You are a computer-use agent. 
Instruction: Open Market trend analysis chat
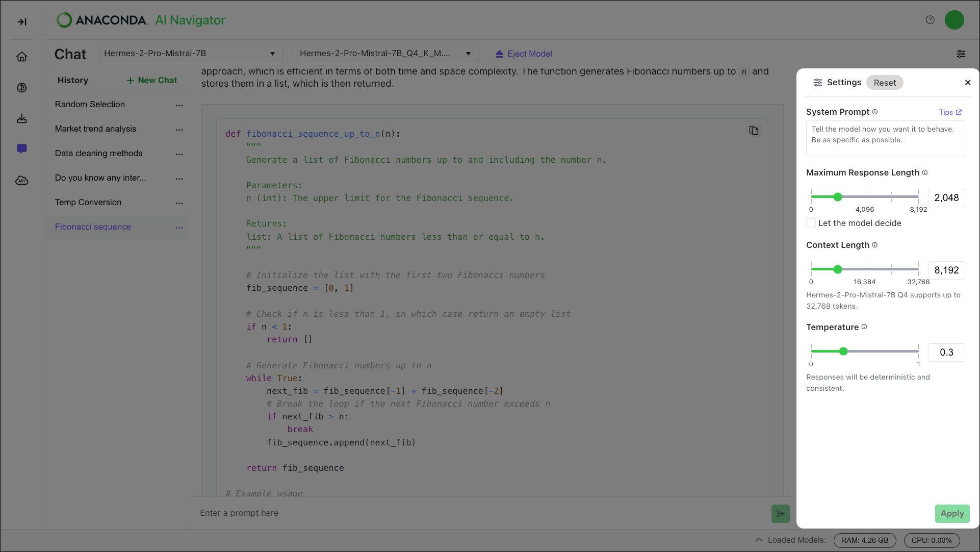click(95, 129)
